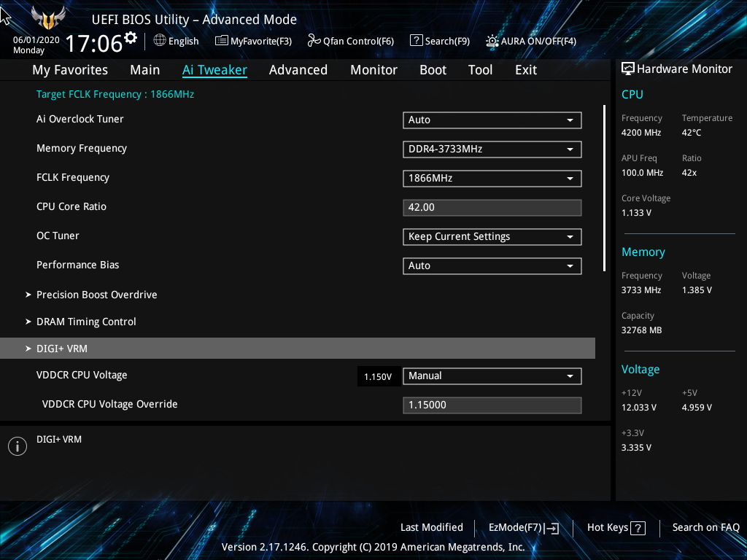Viewport: 747px width, 560px height.
Task: Click the settings list vertical scrollbar
Action: (x=604, y=189)
